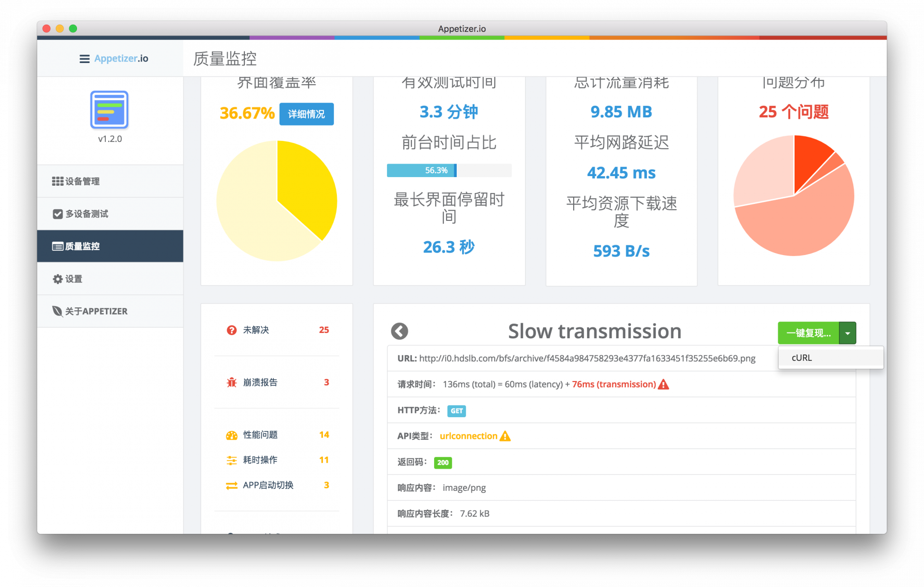Click the back arrow circle icon
This screenshot has height=587, width=924.
click(x=399, y=331)
